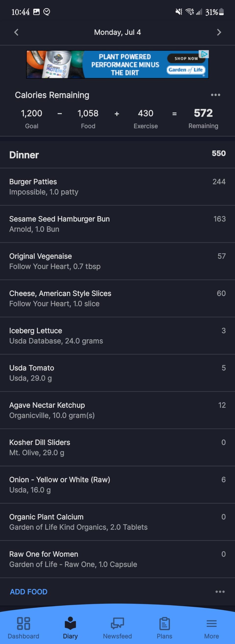Open Dinner section three-dot options
235x644 pixels.
[220, 592]
